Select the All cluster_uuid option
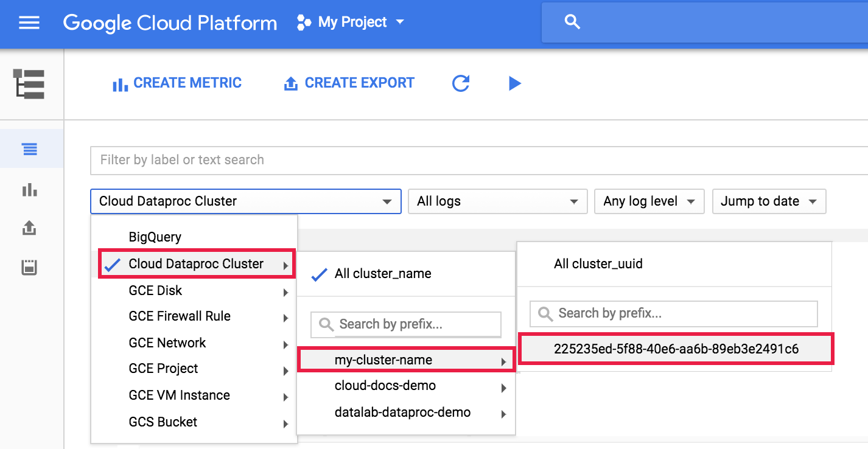 598,264
